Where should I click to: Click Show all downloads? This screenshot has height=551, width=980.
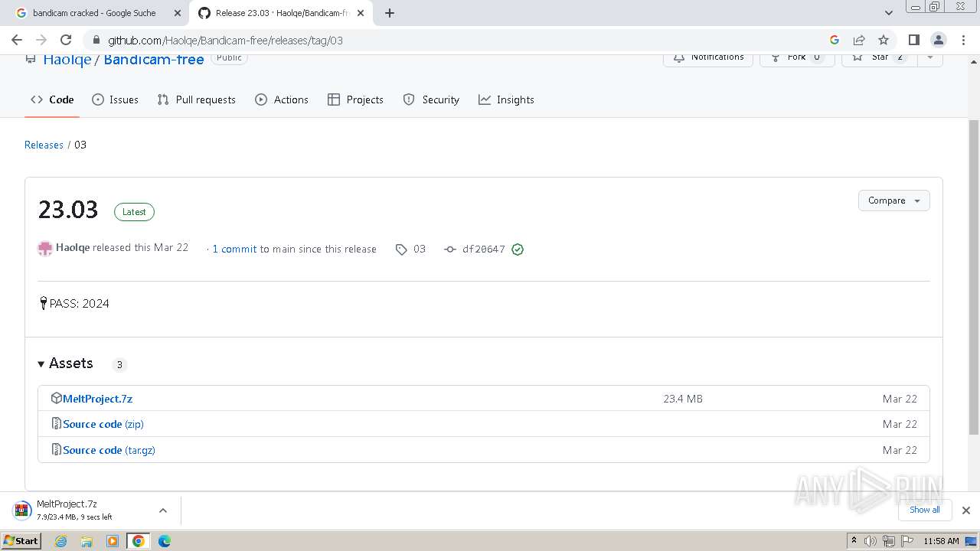point(924,510)
